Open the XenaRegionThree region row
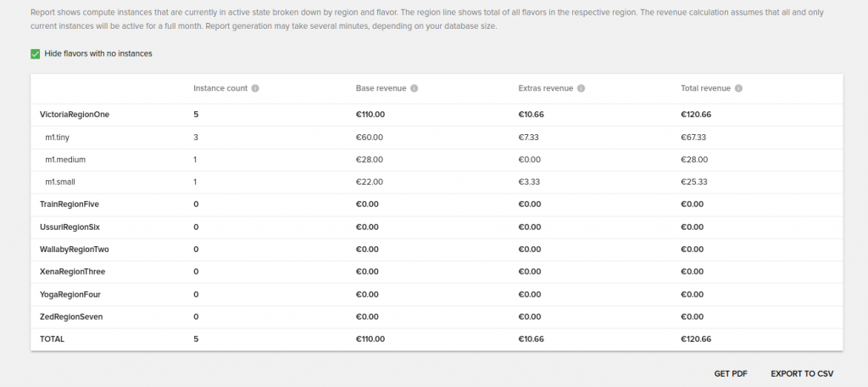 (x=437, y=272)
